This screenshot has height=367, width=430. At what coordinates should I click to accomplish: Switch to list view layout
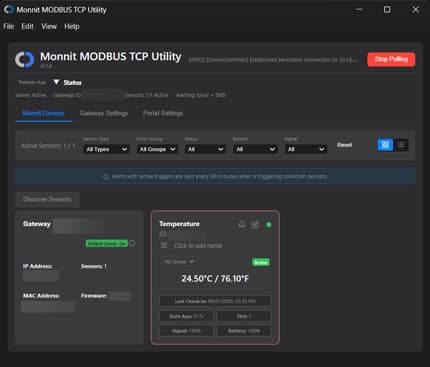[x=401, y=145]
